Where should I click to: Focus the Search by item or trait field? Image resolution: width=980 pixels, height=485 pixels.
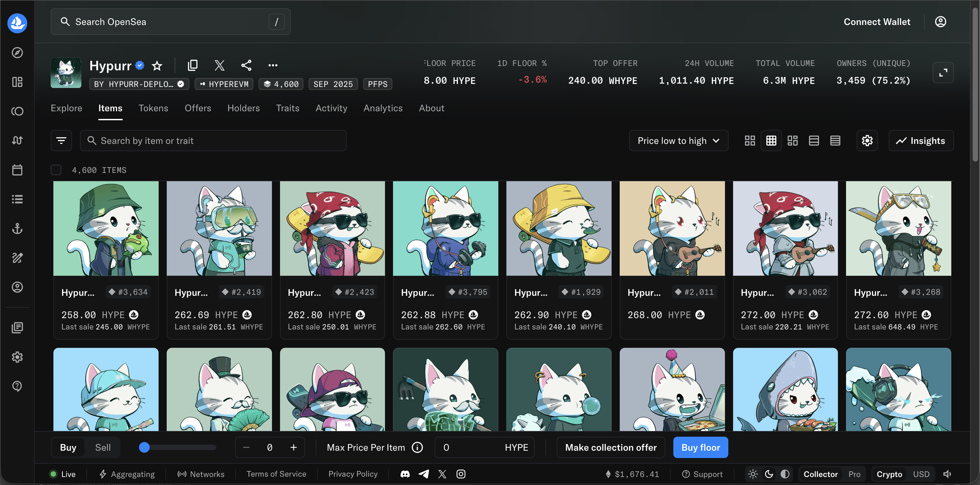pos(213,141)
